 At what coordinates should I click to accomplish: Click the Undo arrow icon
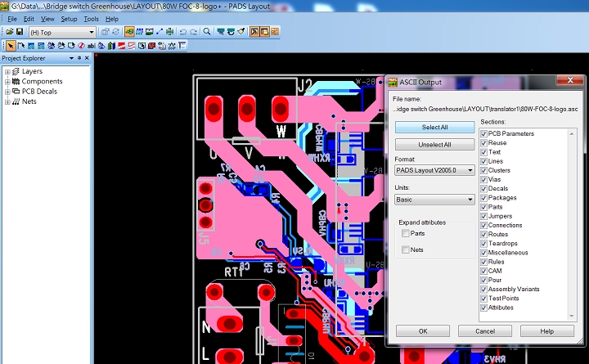coord(182,32)
